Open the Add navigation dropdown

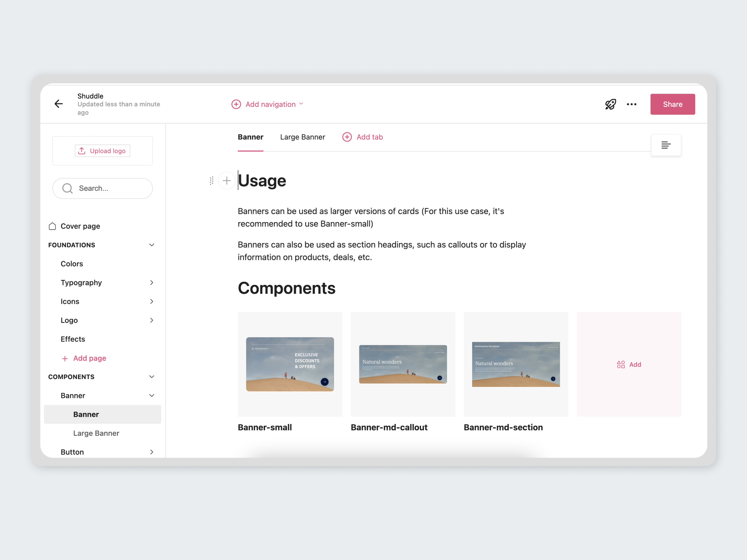267,104
